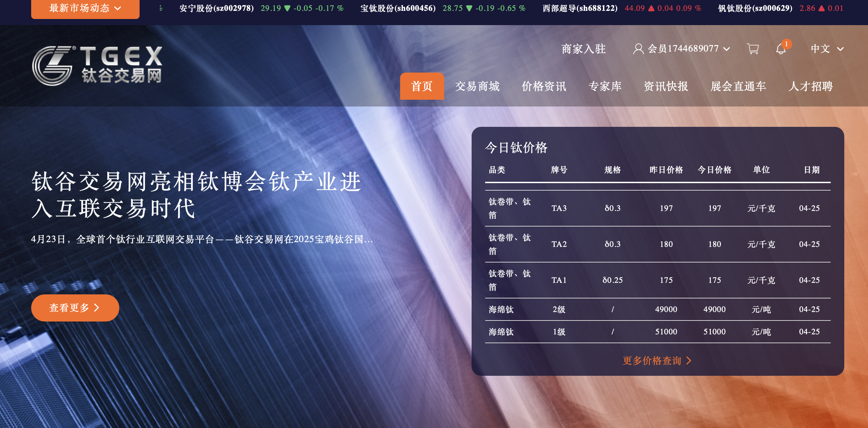Image resolution: width=868 pixels, height=428 pixels.
Task: Select the 首页 navigation tab
Action: click(421, 86)
